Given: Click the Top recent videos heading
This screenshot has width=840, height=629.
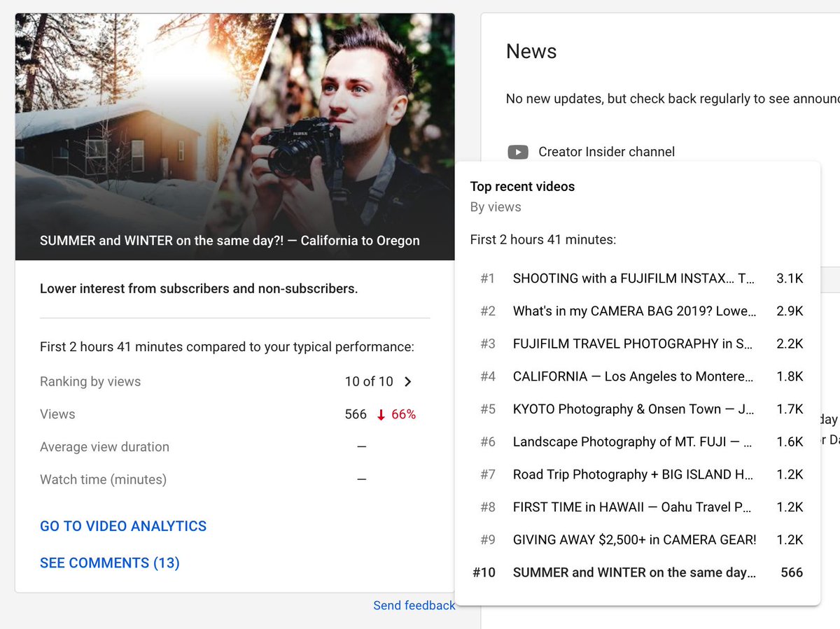Looking at the screenshot, I should coord(522,187).
